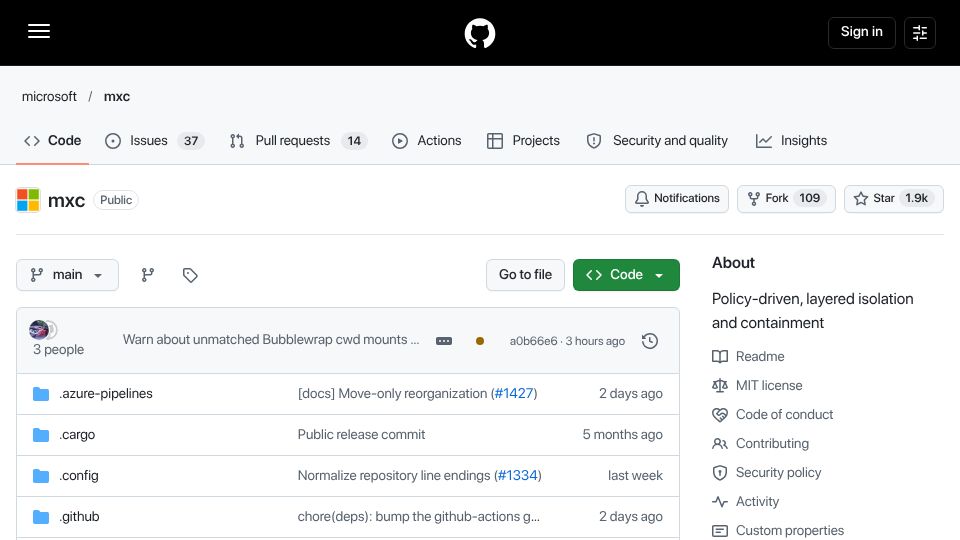The image size is (960, 540).
Task: Click the Public visibility label
Action: (x=116, y=200)
